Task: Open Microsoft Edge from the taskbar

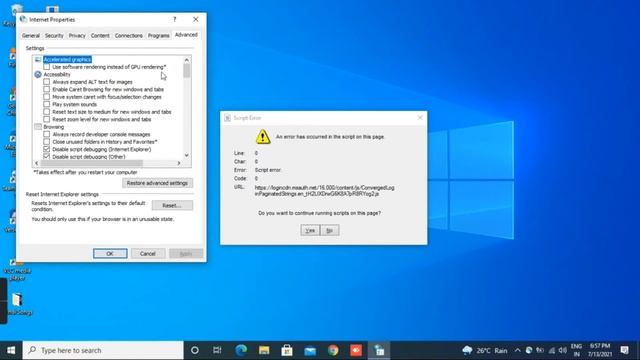Action: coord(241,350)
